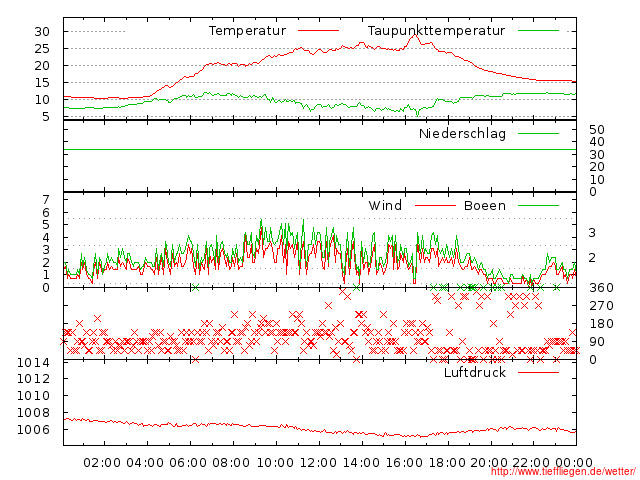Click the green Niederschlag legend line

538,133
